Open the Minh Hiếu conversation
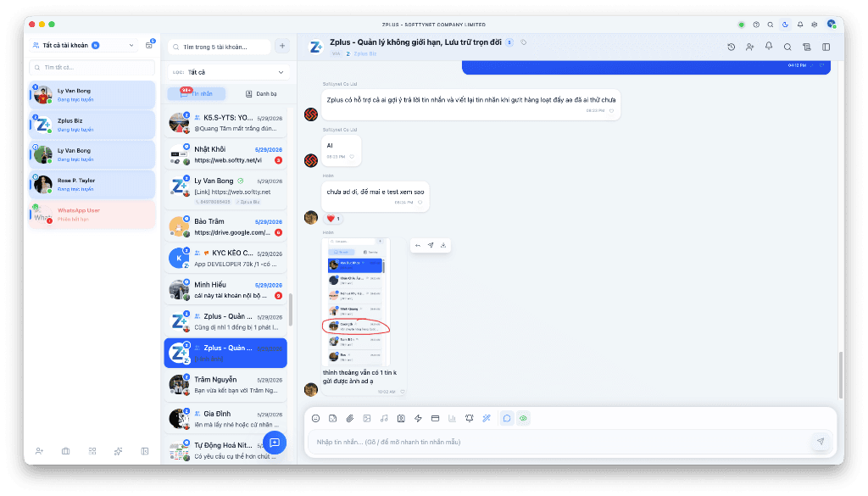868x496 pixels. [225, 289]
